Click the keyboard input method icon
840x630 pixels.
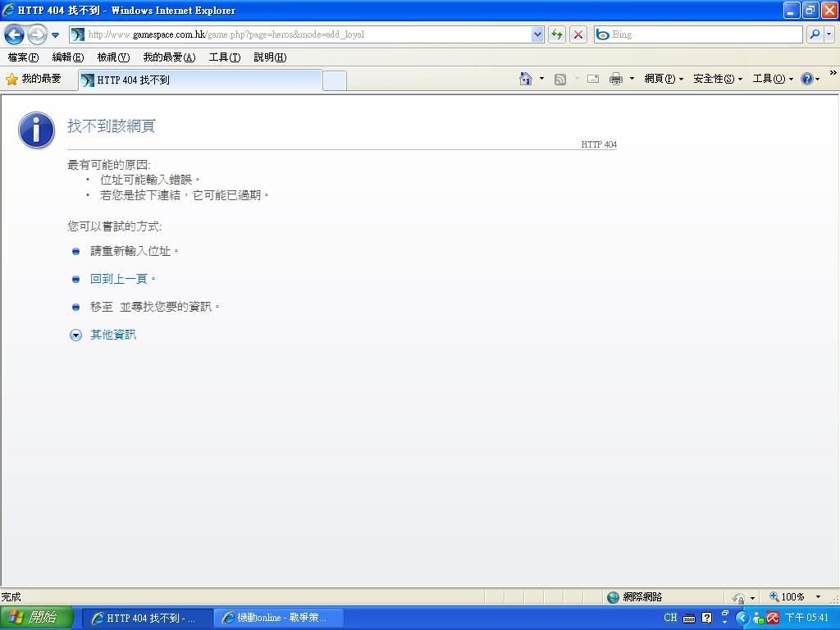click(x=689, y=619)
